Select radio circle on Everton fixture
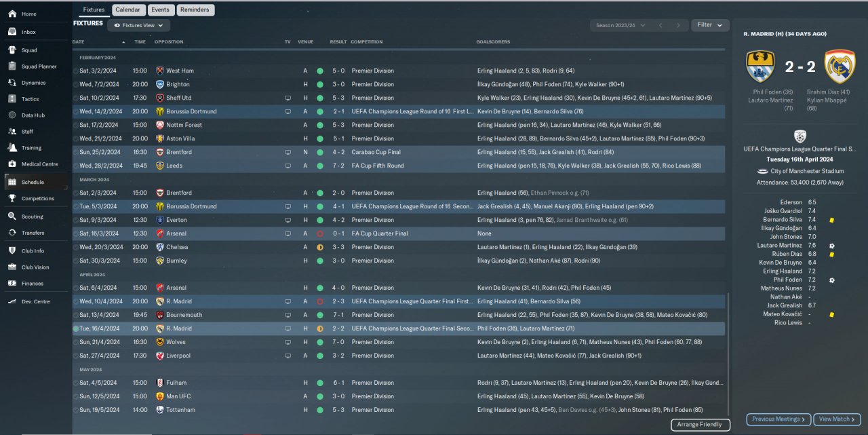The width and height of the screenshot is (868, 435). tap(75, 220)
